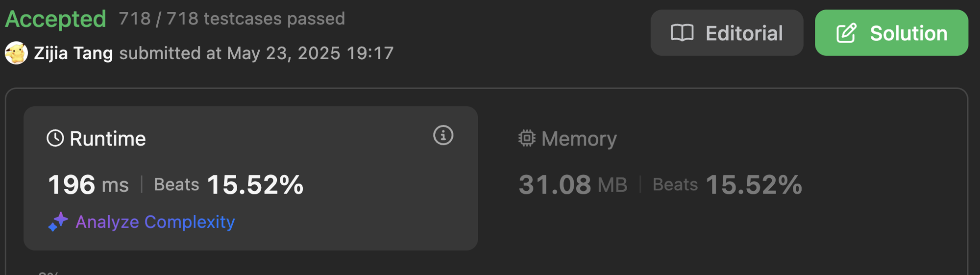The height and width of the screenshot is (275, 980).
Task: Click the runtime Beats 15.52% figure
Action: [255, 185]
